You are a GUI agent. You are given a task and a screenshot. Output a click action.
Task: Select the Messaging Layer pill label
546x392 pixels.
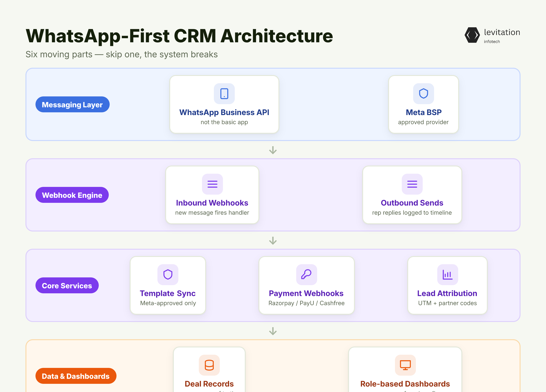(73, 104)
